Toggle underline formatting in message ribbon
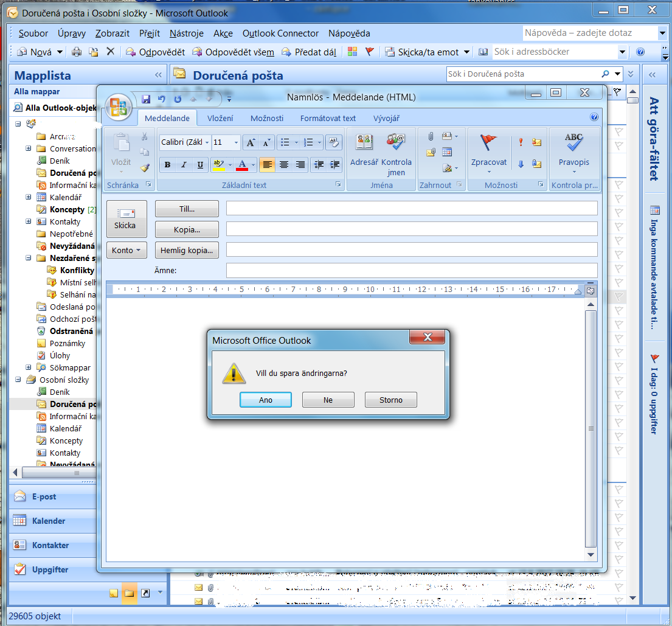 coord(200,165)
